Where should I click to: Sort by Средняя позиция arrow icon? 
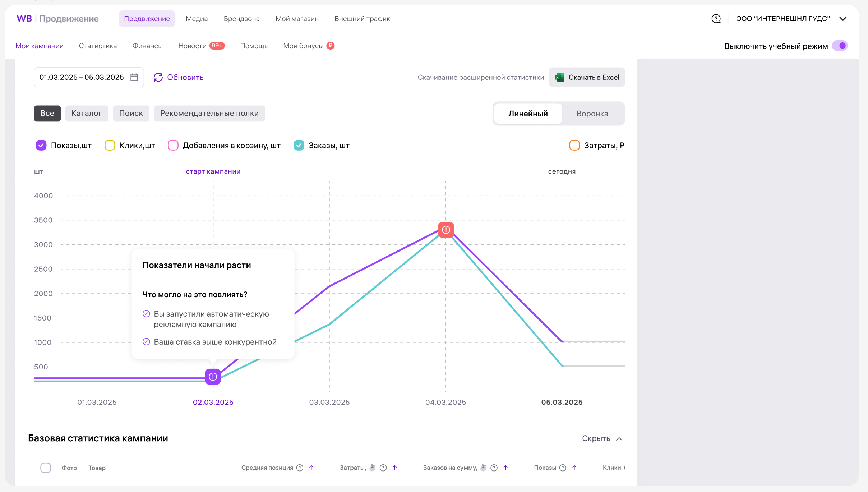(x=311, y=468)
